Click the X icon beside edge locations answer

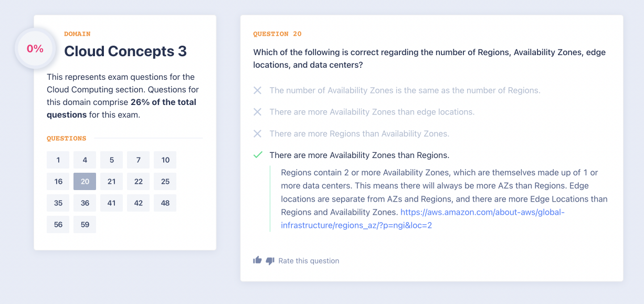click(x=257, y=112)
